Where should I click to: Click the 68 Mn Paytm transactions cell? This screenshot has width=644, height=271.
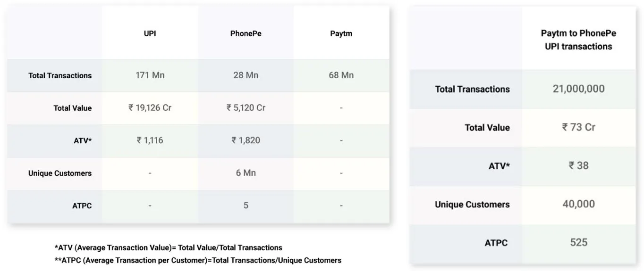click(341, 75)
